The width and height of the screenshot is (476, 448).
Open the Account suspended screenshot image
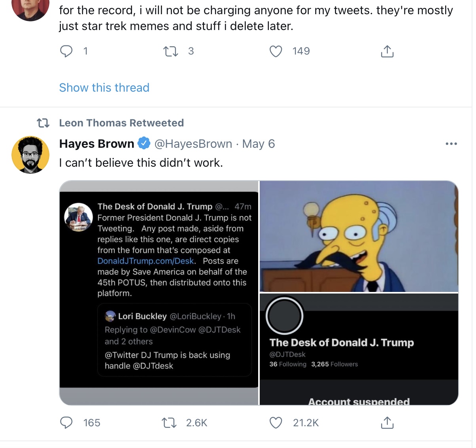359,349
